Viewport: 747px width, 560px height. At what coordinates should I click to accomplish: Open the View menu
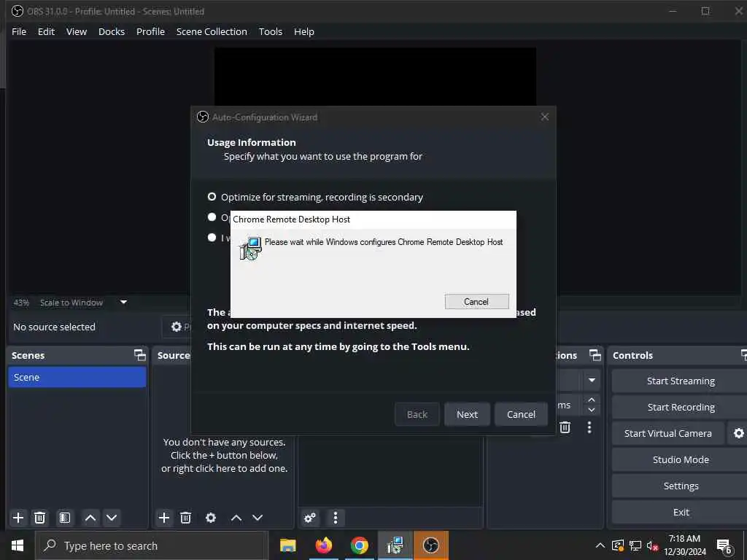76,31
